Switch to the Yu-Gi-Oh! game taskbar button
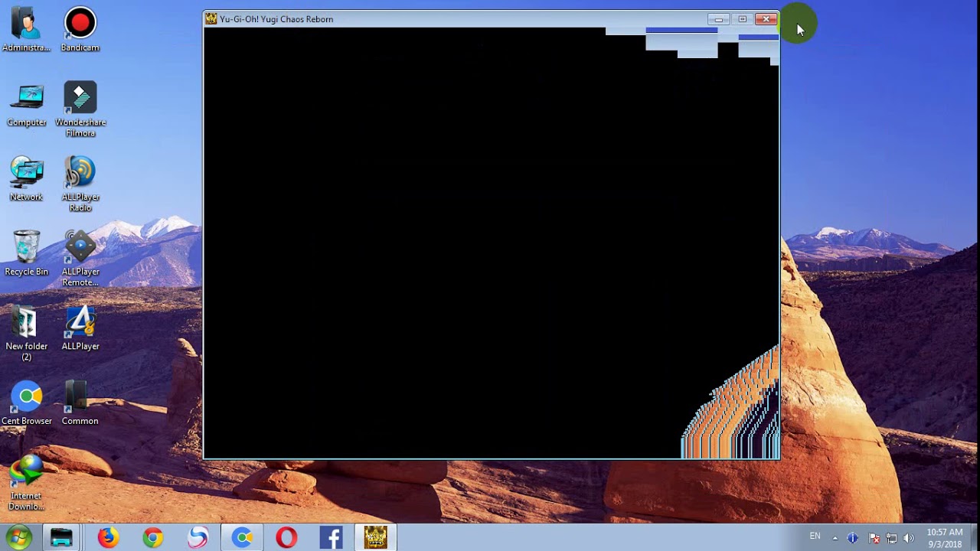This screenshot has height=551, width=980. (x=375, y=538)
